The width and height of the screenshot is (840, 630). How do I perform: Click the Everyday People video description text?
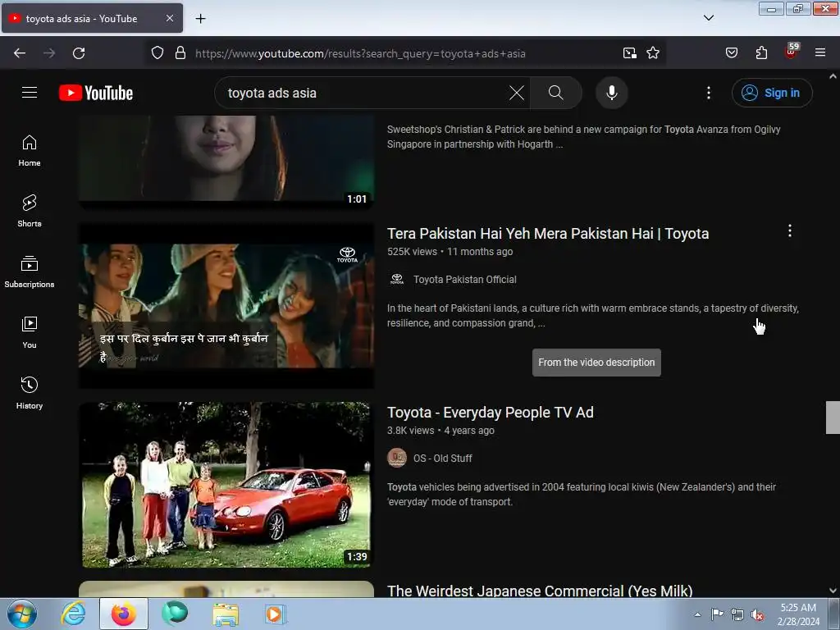point(582,495)
